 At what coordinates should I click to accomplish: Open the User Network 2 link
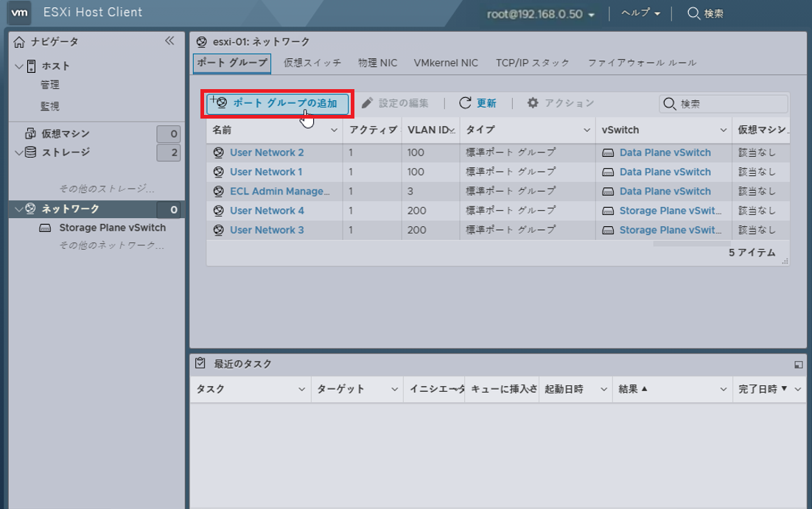[x=267, y=152]
